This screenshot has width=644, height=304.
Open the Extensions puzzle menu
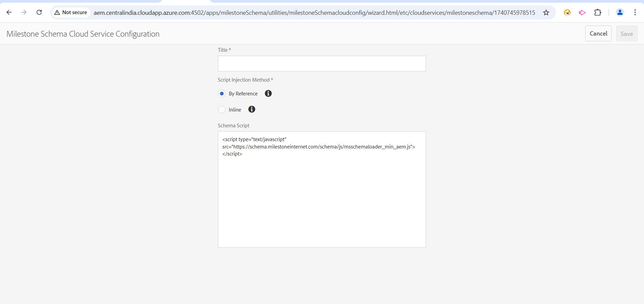click(x=598, y=12)
